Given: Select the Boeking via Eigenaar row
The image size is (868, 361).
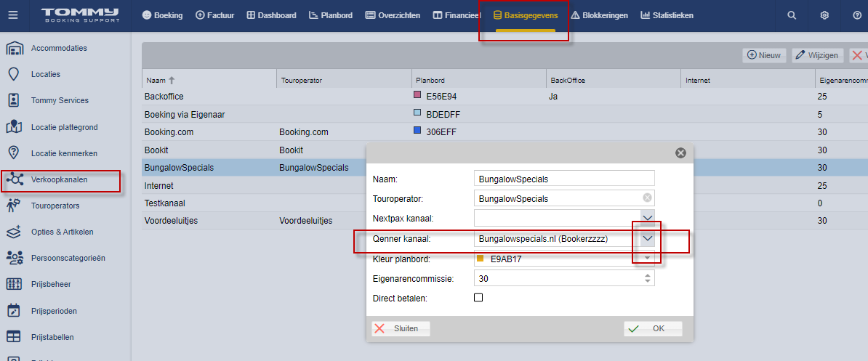Looking at the screenshot, I should pyautogui.click(x=505, y=115).
